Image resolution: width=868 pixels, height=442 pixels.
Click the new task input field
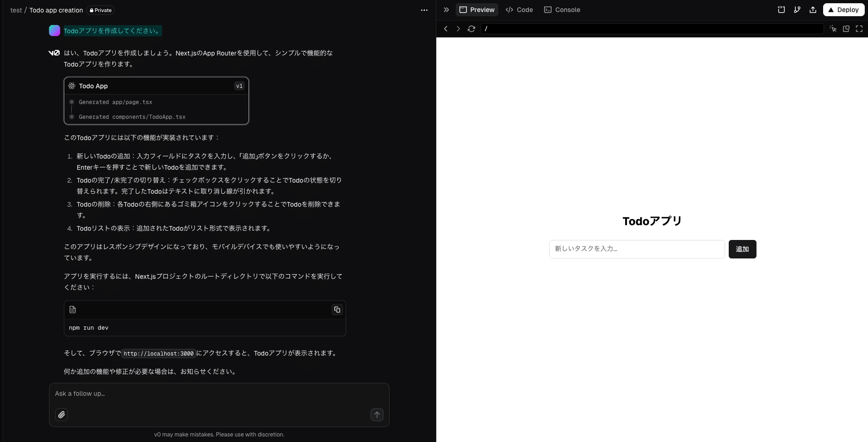[x=637, y=249]
